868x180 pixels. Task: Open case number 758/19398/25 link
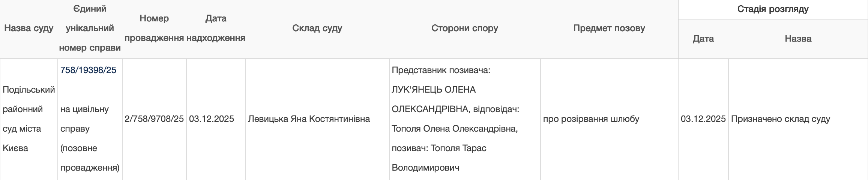point(88,70)
